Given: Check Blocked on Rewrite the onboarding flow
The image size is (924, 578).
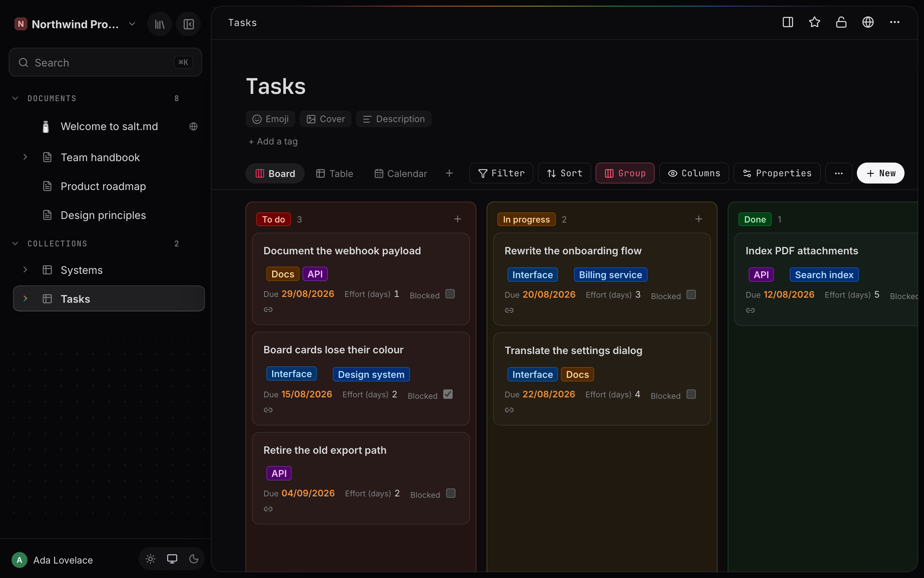Looking at the screenshot, I should click(691, 294).
